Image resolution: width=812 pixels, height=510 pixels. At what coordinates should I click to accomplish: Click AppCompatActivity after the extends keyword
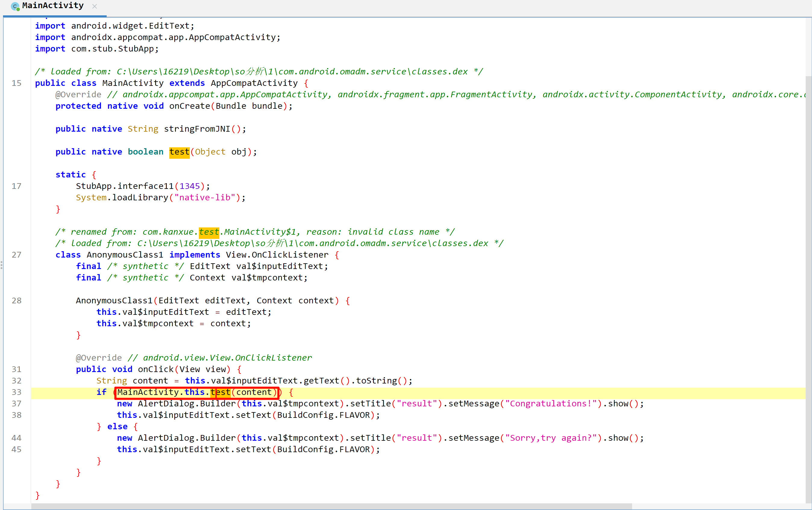[254, 83]
